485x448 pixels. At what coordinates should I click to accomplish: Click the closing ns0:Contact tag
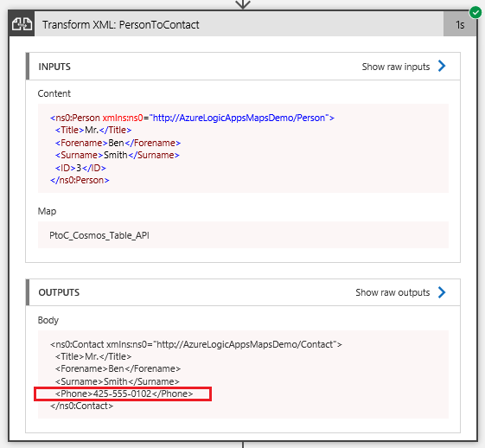click(81, 406)
